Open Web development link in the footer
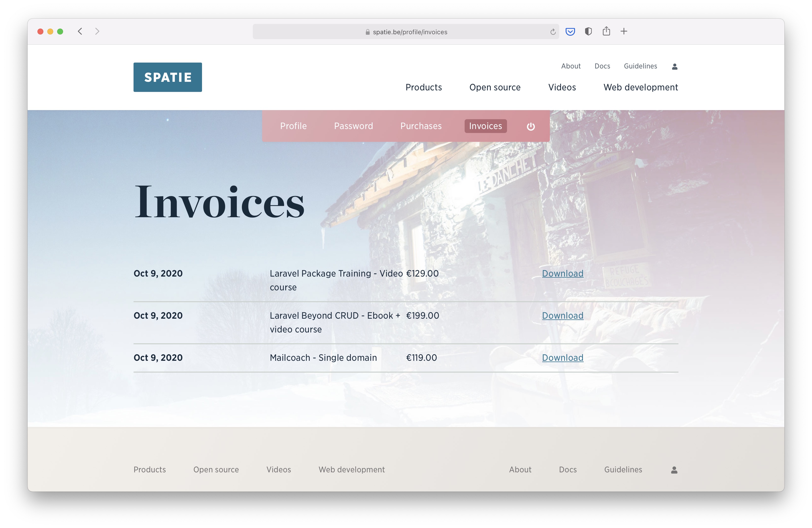This screenshot has width=812, height=528. [x=351, y=470]
